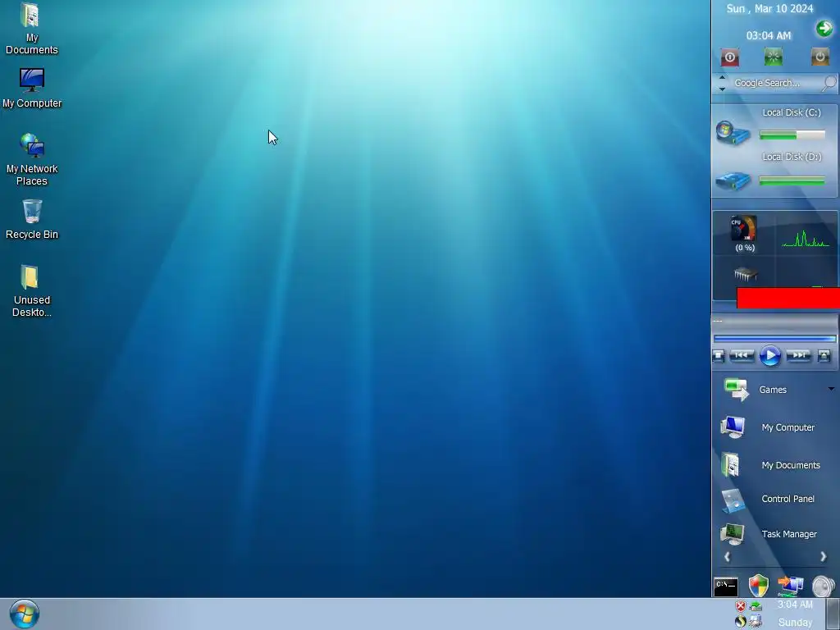Screen dimensions: 840x630
Task: Click the CPU (0 %) percentage text
Action: (745, 248)
